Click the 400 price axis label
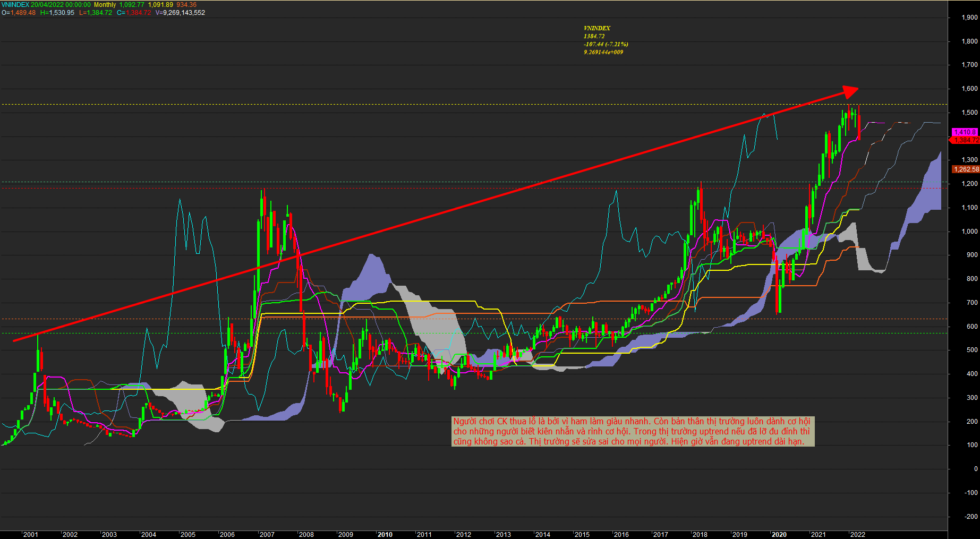The image size is (980, 539). coord(973,374)
